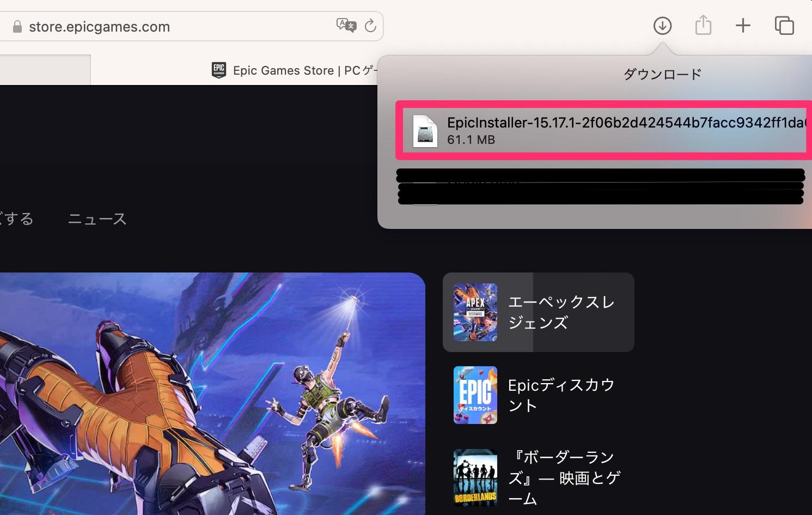Click the 61.1 MB file size text
Image resolution: width=812 pixels, height=515 pixels.
pos(471,140)
